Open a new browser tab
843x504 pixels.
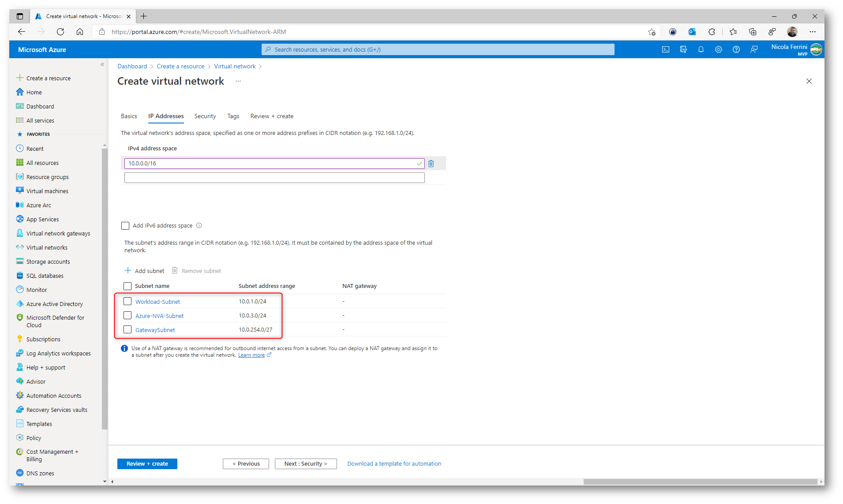143,16
